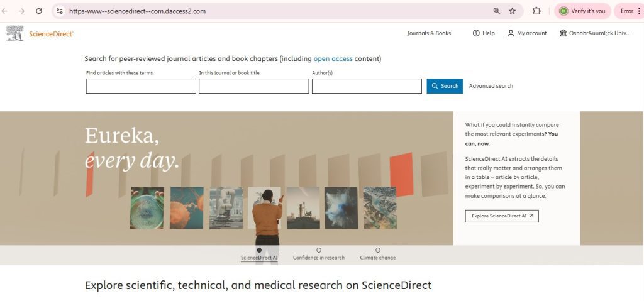Open the Advanced search link
The image size is (644, 301).
click(x=491, y=86)
